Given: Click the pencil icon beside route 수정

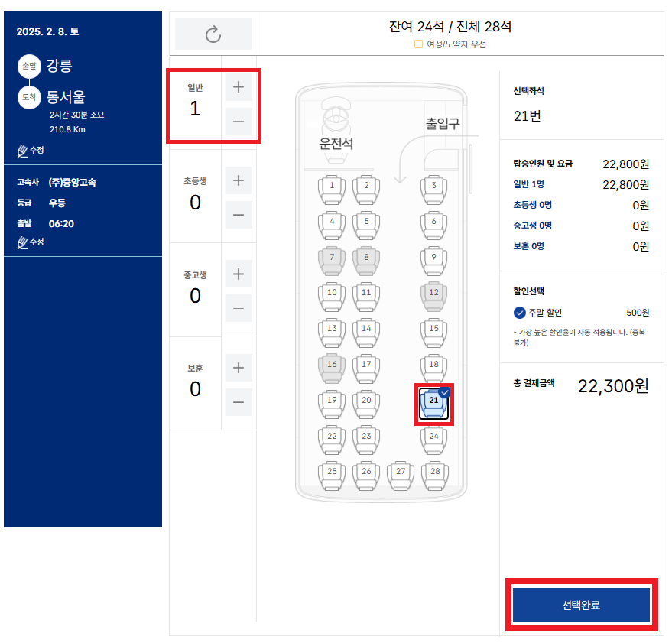Looking at the screenshot, I should click(23, 150).
